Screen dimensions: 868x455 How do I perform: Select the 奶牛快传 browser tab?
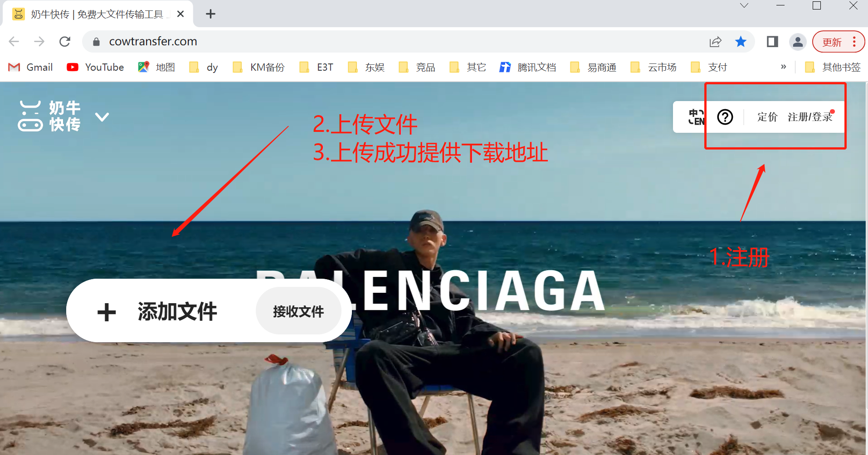coord(98,14)
